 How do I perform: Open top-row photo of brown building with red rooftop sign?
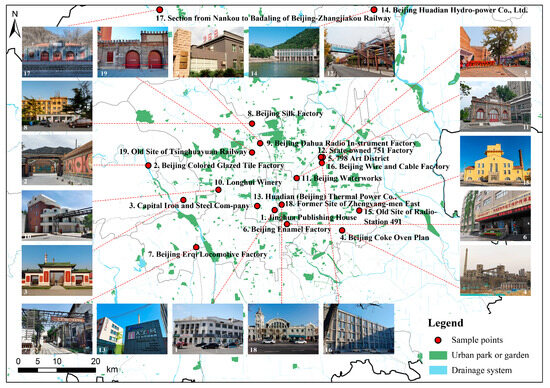click(208, 52)
